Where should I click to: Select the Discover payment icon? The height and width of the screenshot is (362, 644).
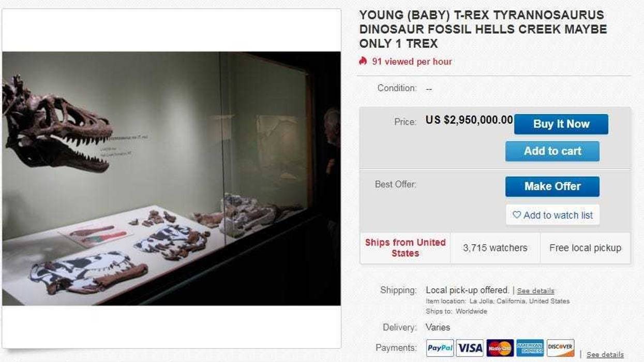(x=561, y=347)
